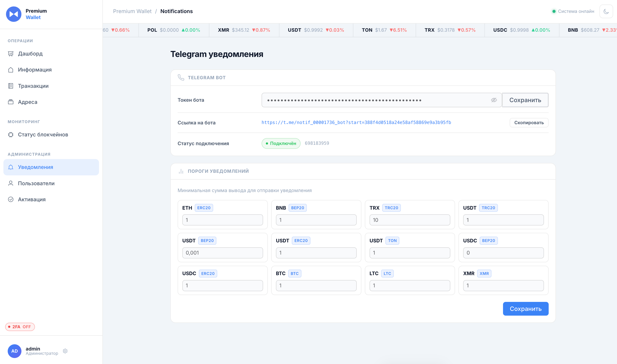617x364 pixels.
Task: Click the home icon beside Информация
Action: pyautogui.click(x=10, y=70)
